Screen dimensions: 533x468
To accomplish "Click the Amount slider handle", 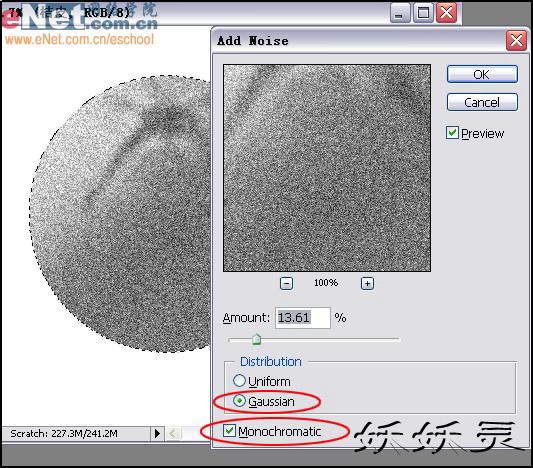I will [257, 339].
